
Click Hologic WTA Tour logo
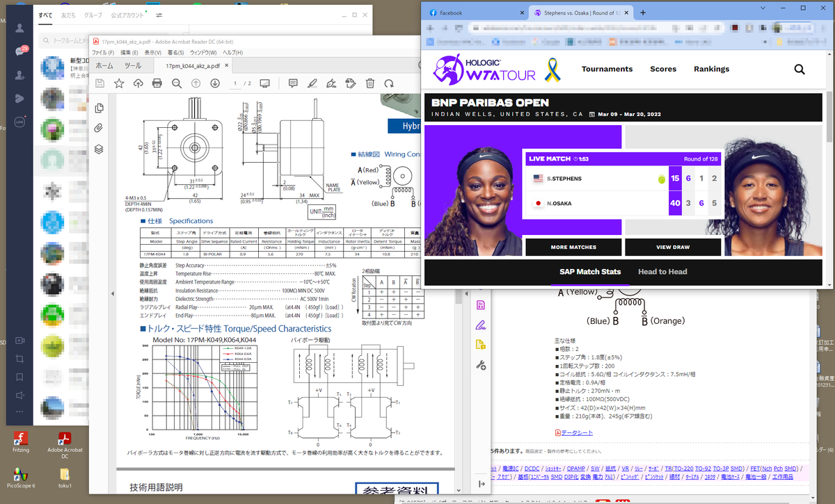pyautogui.click(x=486, y=68)
